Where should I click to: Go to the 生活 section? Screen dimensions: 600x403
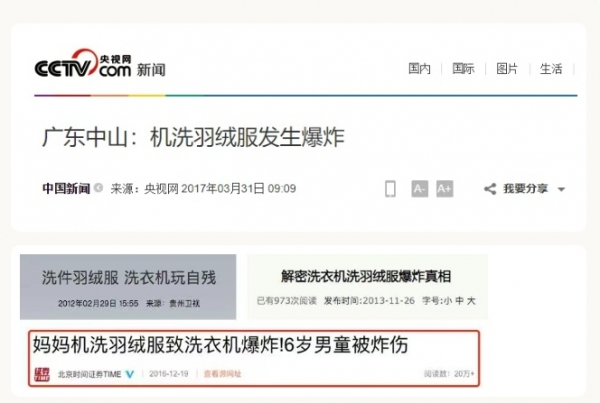[551, 69]
